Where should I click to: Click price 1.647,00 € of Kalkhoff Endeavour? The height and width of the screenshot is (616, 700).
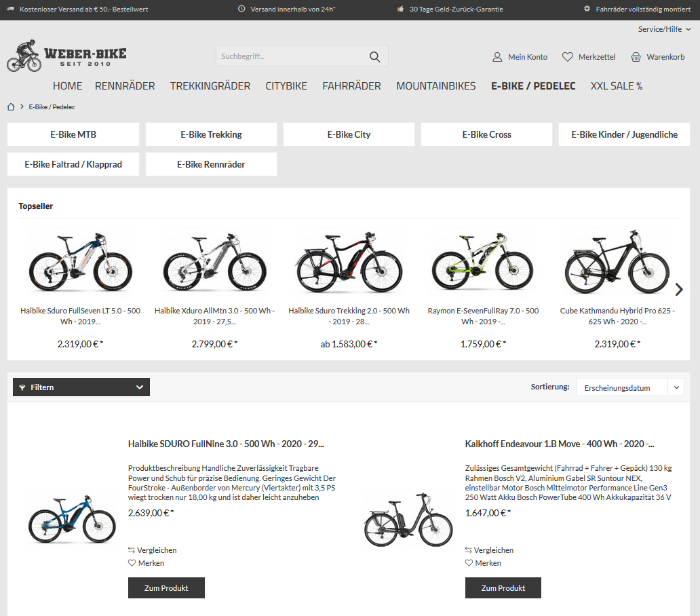pos(488,513)
